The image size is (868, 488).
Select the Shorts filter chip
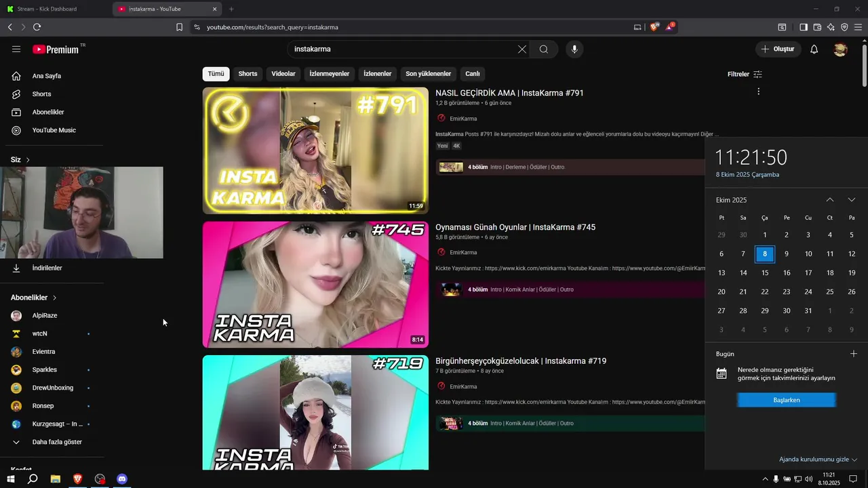coord(248,74)
